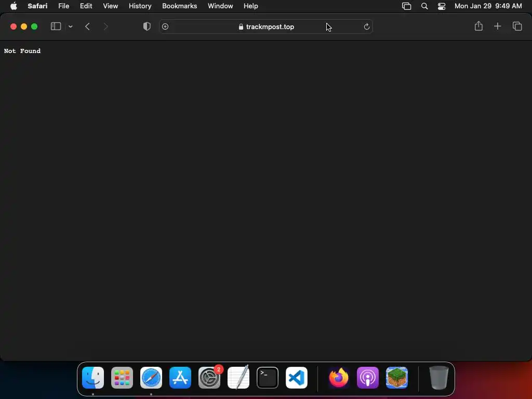Click the Stage Manager icon in menu bar
532x399 pixels.
point(406,6)
